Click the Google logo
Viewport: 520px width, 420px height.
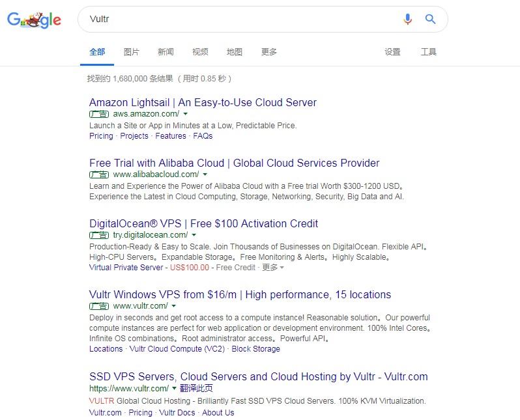click(34, 20)
